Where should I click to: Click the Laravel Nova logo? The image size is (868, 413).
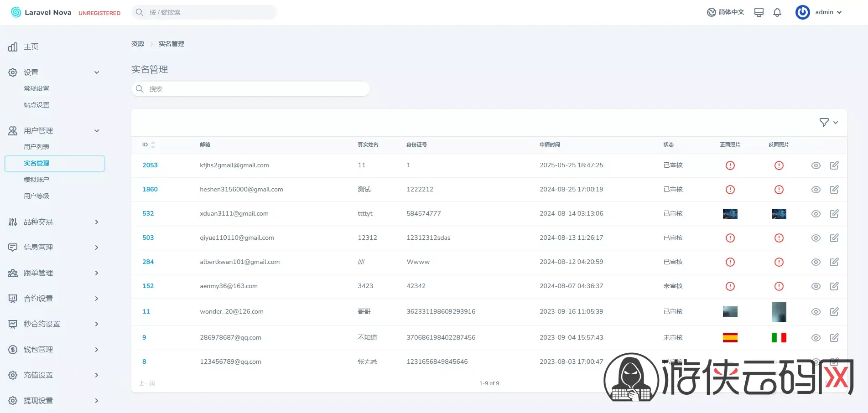pos(41,12)
